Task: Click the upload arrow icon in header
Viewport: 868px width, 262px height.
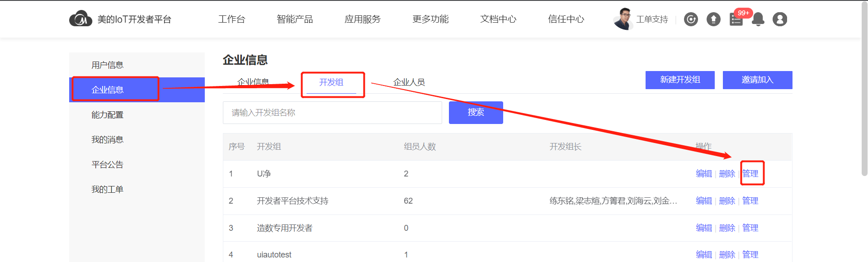Action: (713, 19)
